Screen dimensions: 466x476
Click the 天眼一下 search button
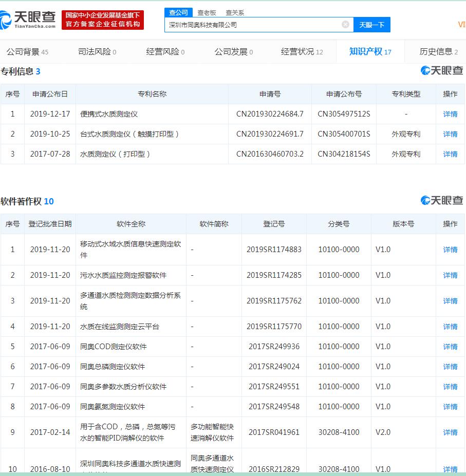372,25
